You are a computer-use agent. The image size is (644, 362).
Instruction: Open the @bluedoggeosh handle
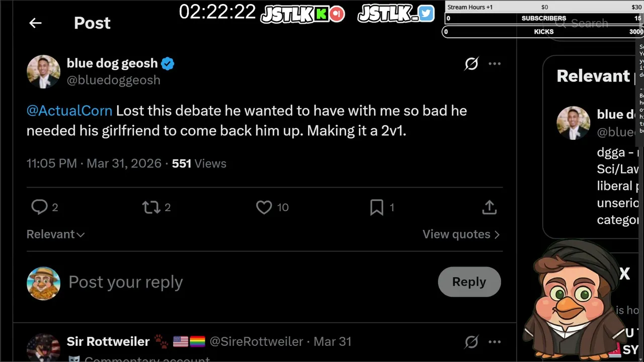pyautogui.click(x=114, y=80)
